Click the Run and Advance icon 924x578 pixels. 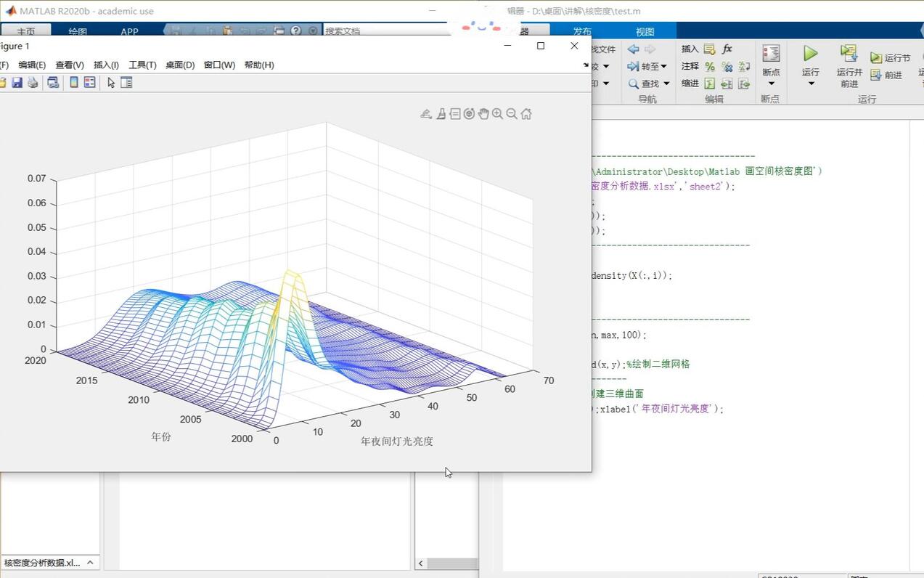(849, 54)
